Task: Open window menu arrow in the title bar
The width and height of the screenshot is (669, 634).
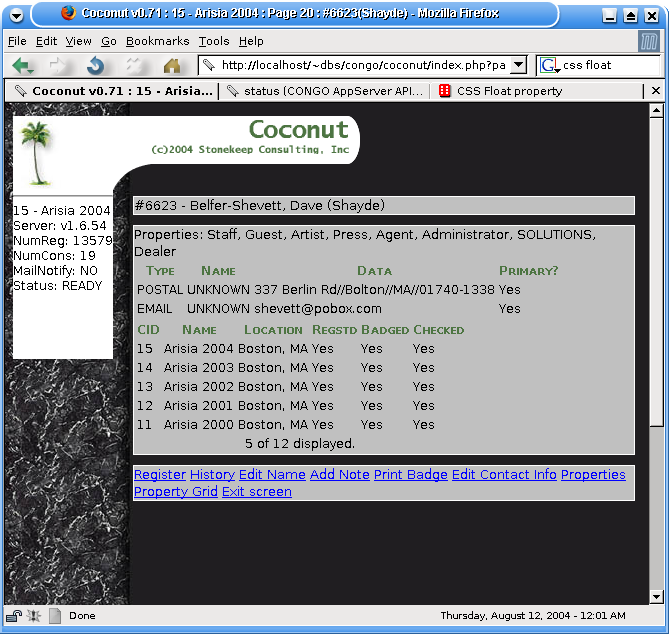Action: [x=17, y=16]
